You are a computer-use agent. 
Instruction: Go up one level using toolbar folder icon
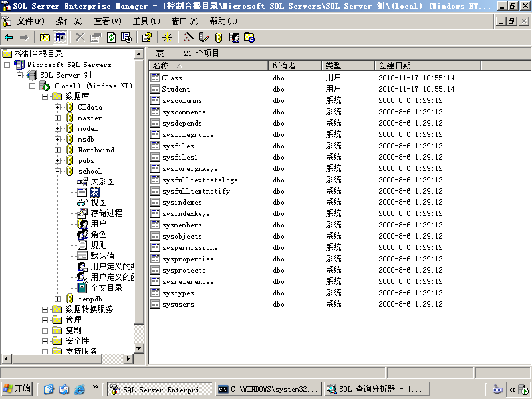pos(45,37)
